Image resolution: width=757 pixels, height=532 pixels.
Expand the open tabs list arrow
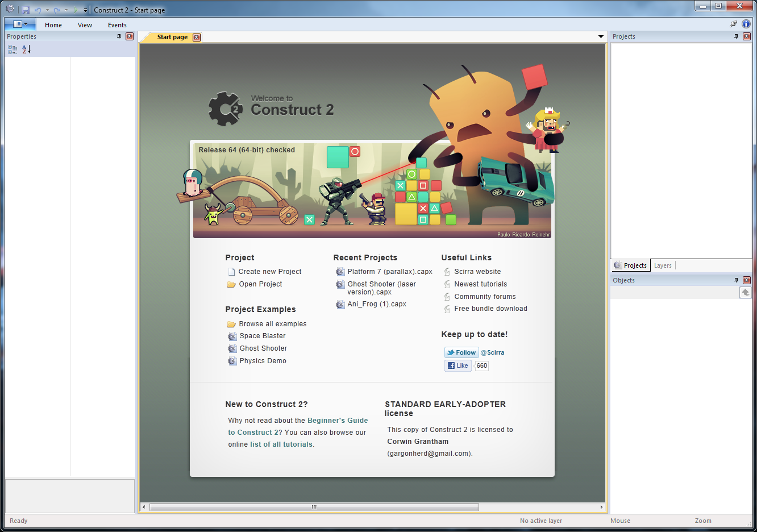tap(601, 37)
